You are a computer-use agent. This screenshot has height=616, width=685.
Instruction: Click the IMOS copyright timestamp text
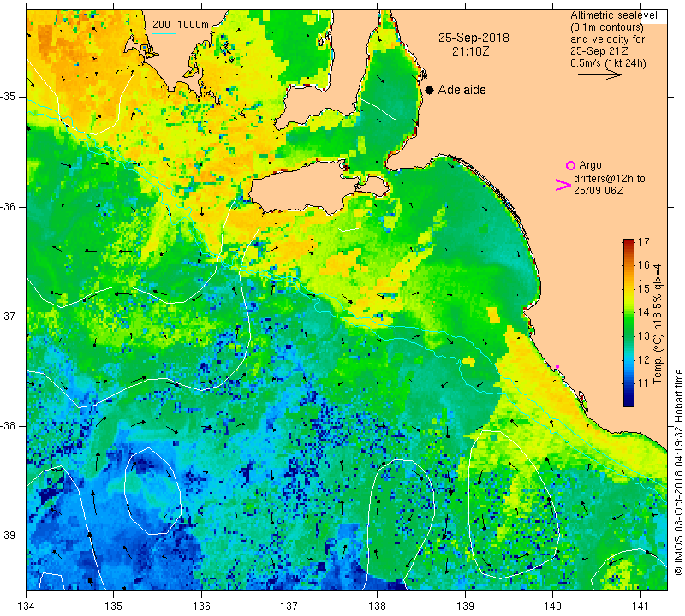point(678,472)
